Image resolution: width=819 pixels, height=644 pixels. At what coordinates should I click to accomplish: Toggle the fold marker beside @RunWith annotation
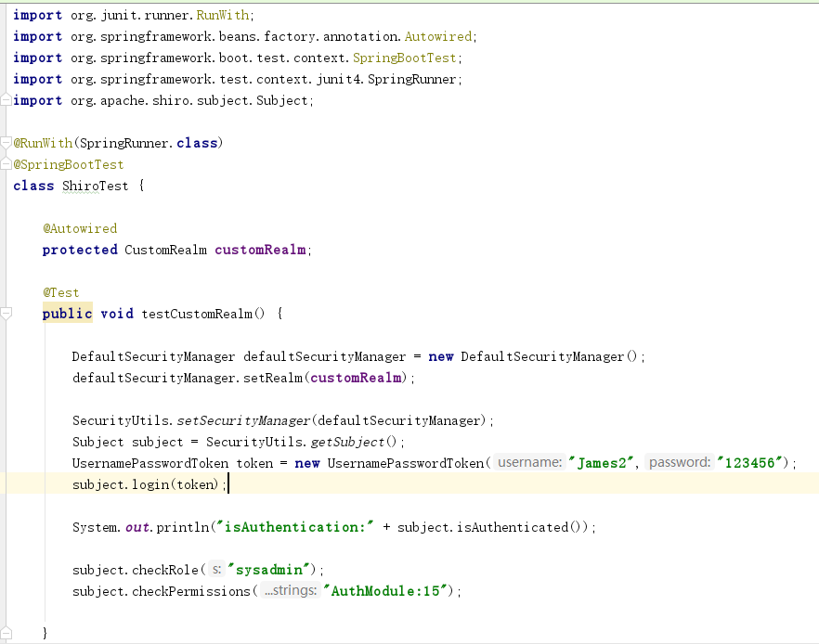[6, 143]
